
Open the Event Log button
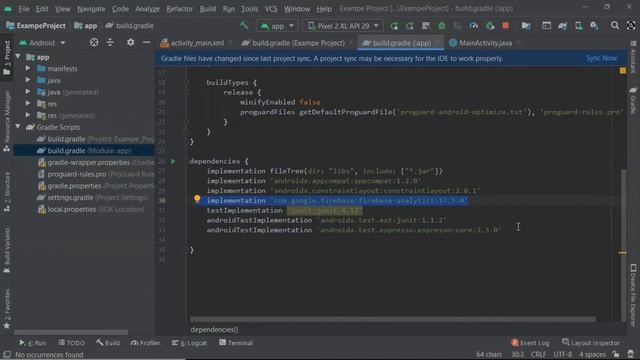click(x=530, y=343)
